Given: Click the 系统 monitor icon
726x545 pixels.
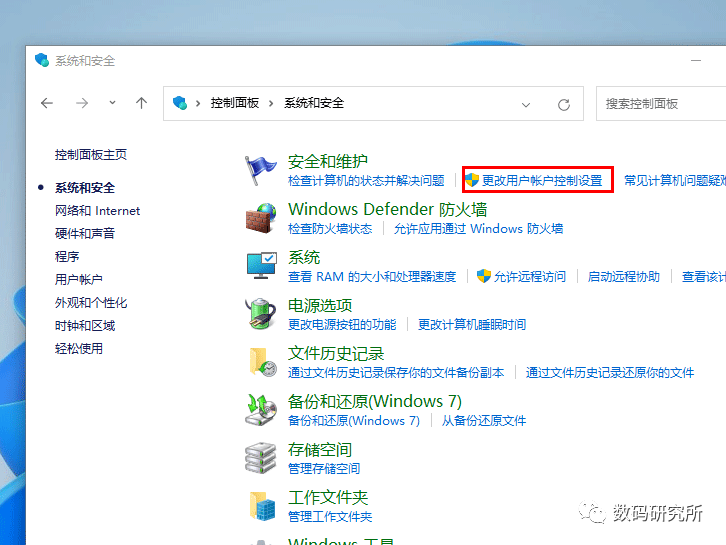Looking at the screenshot, I should pyautogui.click(x=262, y=266).
